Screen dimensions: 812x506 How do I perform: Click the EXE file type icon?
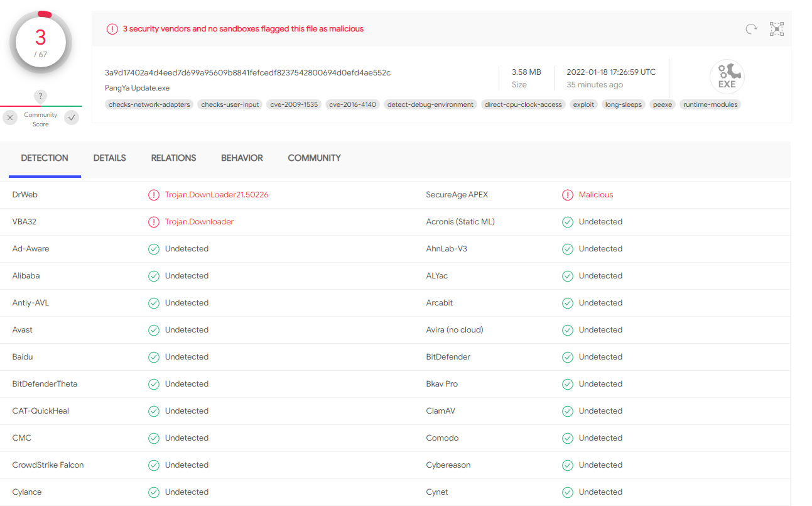coord(727,77)
